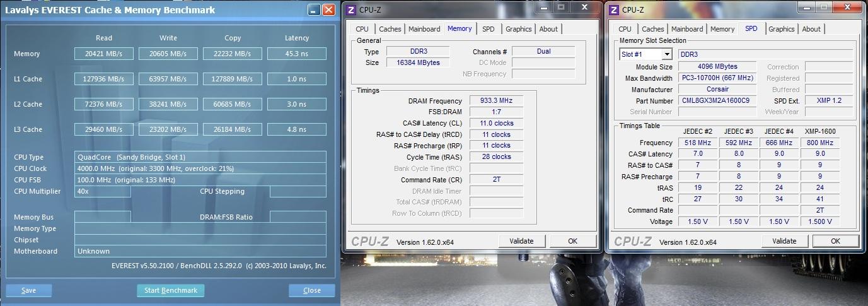Click L3 Cache Read value 29460 MB/s

(104, 129)
